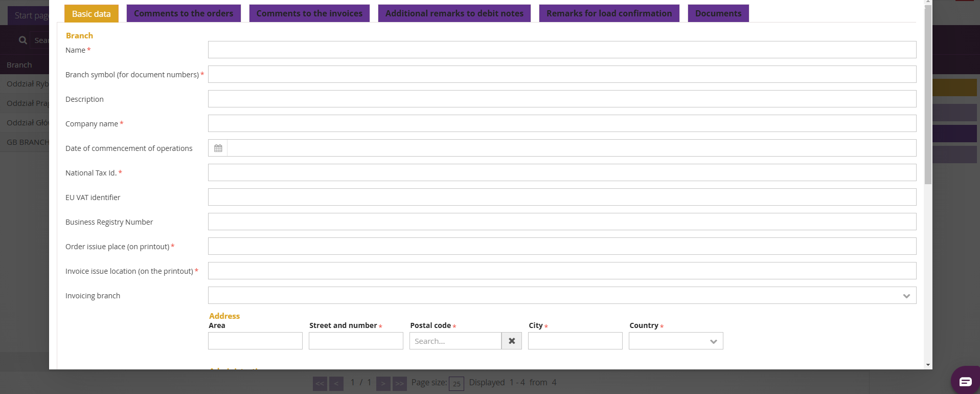Clear the Postal code with X button

coord(512,341)
